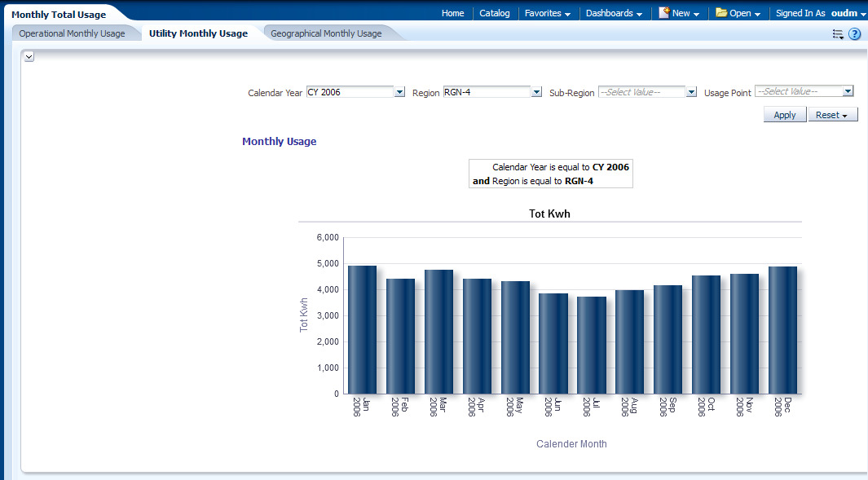Click the Dec 2006 bar in chart

point(782,331)
